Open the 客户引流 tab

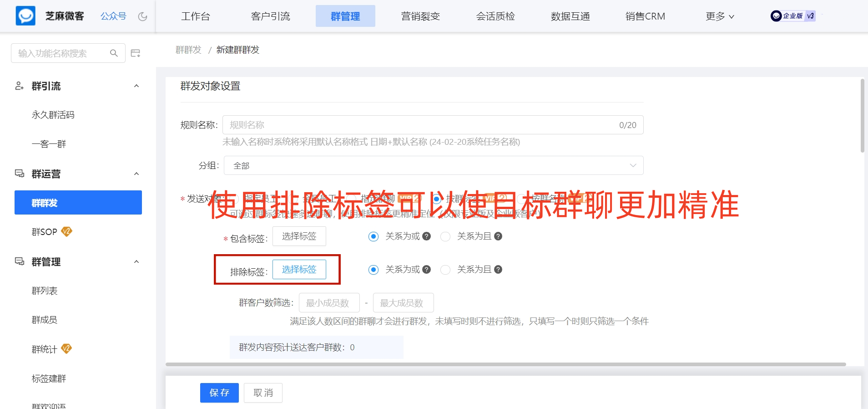270,16
